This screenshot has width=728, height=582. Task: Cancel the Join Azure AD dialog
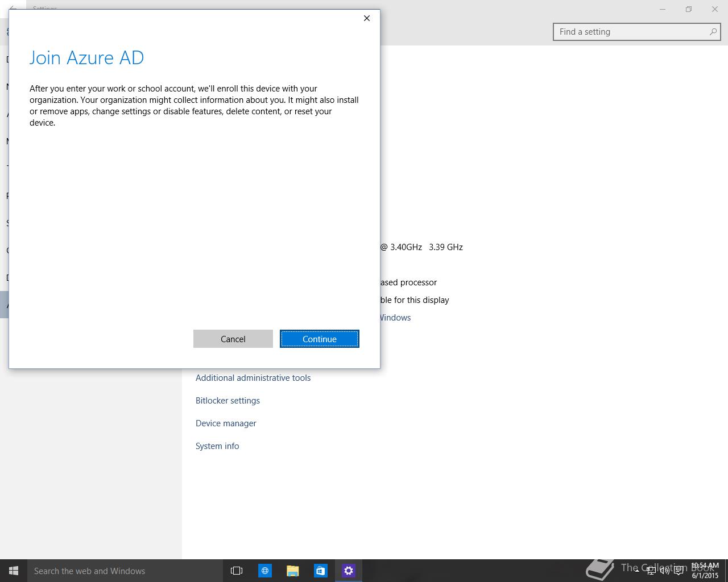click(x=233, y=339)
